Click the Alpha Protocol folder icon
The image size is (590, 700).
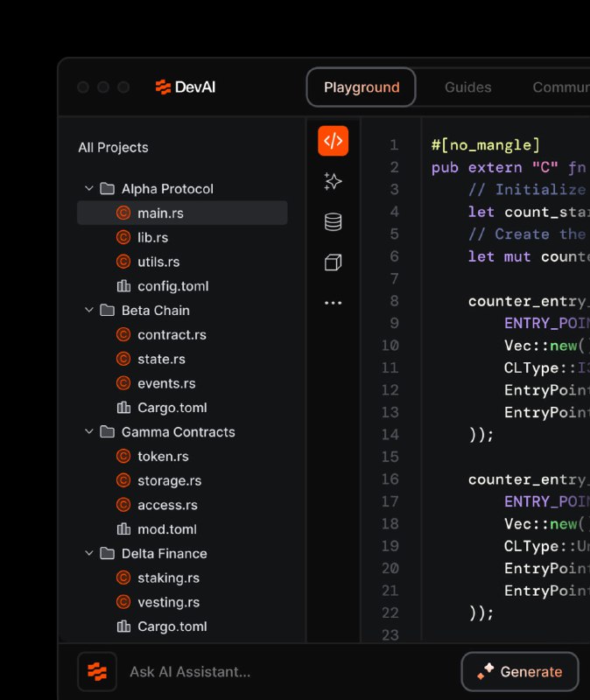(107, 189)
